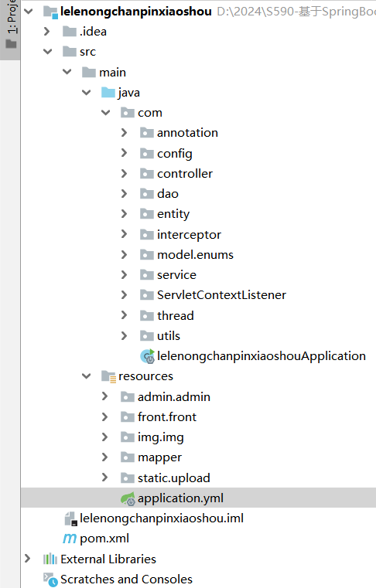
Task: Collapse the com package
Action: pos(105,112)
